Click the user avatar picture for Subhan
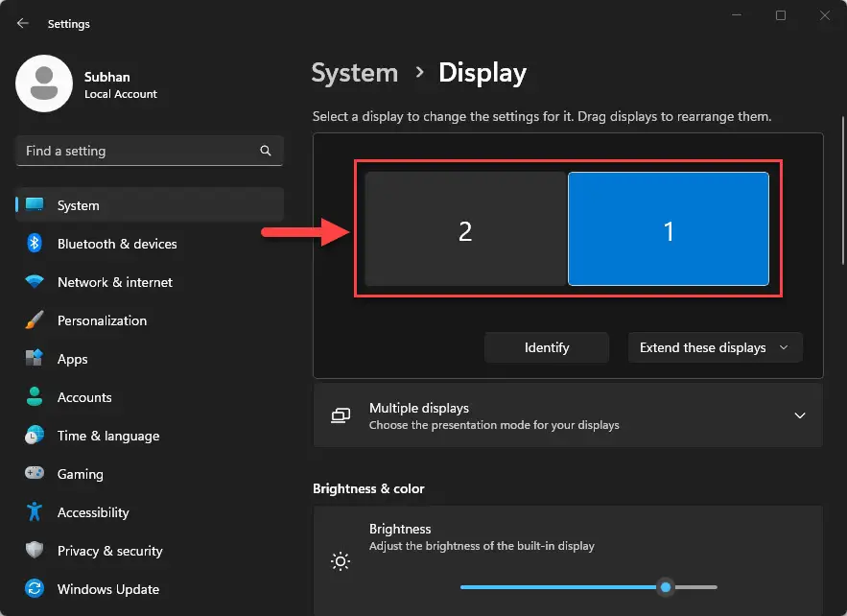This screenshot has height=616, width=847. 44,83
